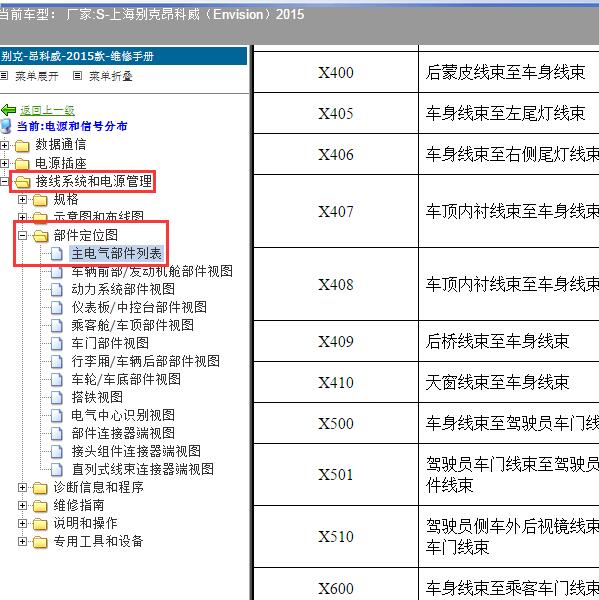Open 车辆前部/发动机舱部件视图

pos(152,271)
